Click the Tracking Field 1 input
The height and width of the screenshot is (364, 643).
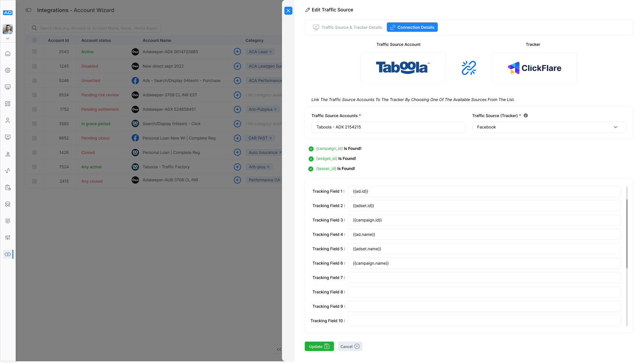coord(484,191)
